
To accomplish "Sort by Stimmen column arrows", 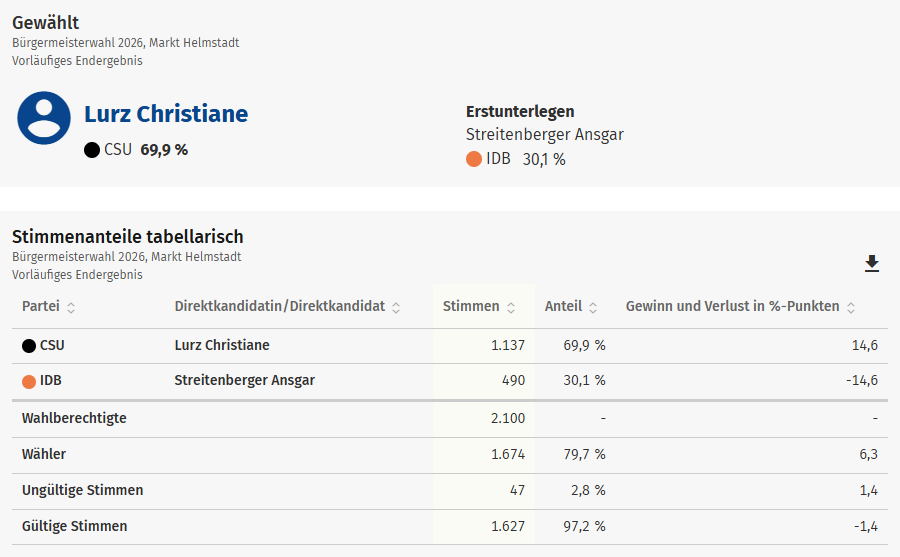I will point(511,308).
